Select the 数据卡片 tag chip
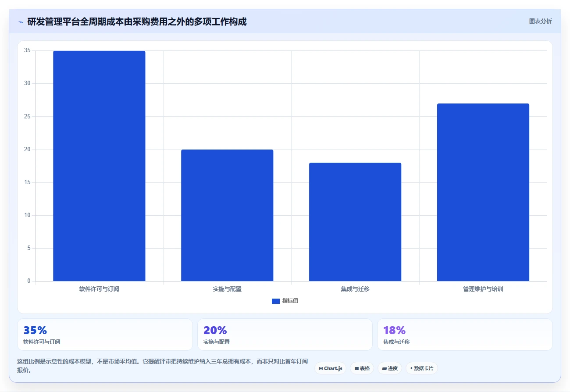This screenshot has height=392, width=570. [421, 368]
